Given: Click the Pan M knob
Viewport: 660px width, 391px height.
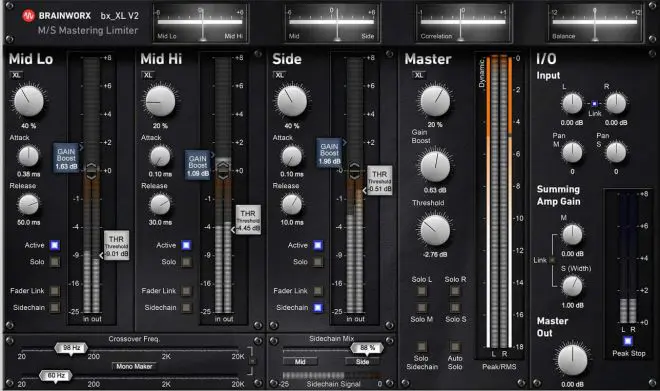Looking at the screenshot, I should click(572, 152).
